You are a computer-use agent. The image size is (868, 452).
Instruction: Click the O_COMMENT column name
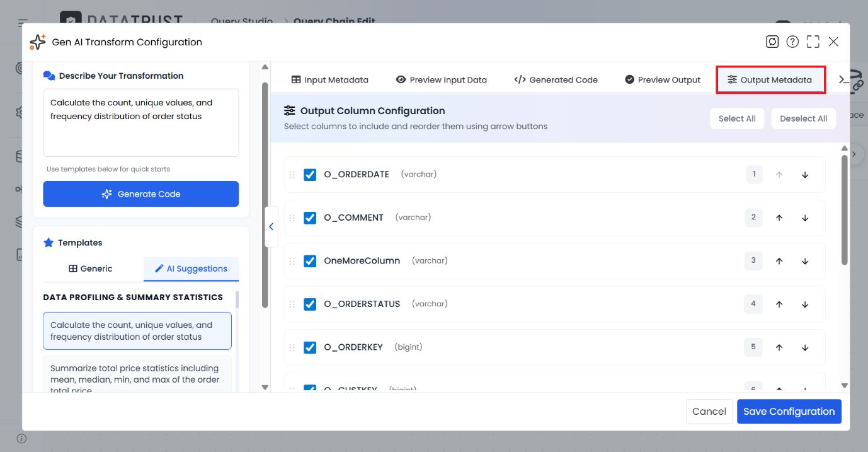(353, 217)
